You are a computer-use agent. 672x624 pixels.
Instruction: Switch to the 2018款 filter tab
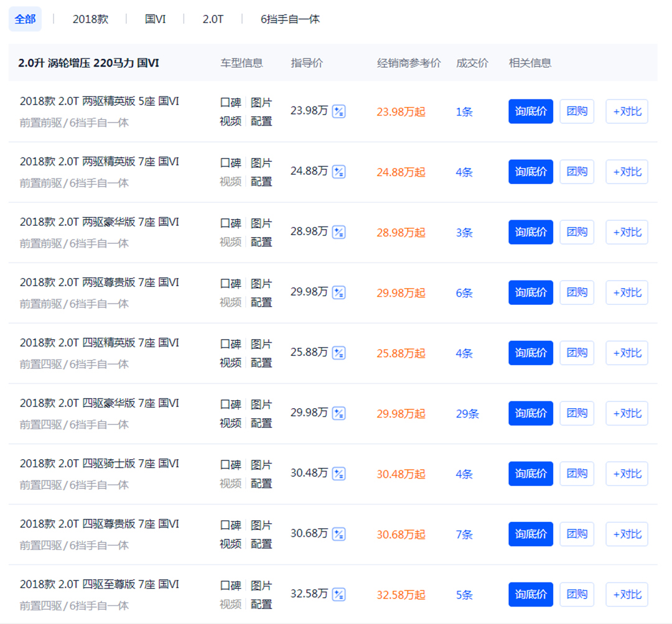[90, 19]
